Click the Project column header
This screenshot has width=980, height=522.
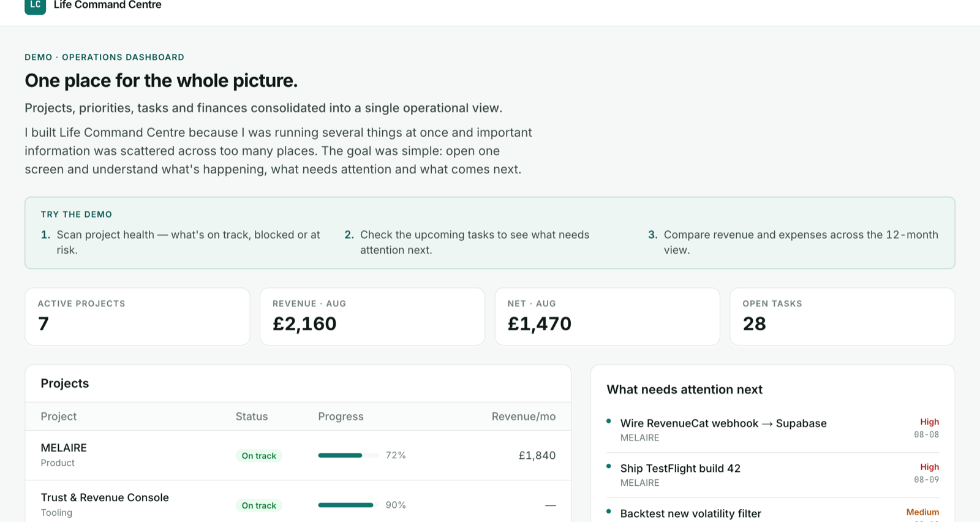(59, 417)
